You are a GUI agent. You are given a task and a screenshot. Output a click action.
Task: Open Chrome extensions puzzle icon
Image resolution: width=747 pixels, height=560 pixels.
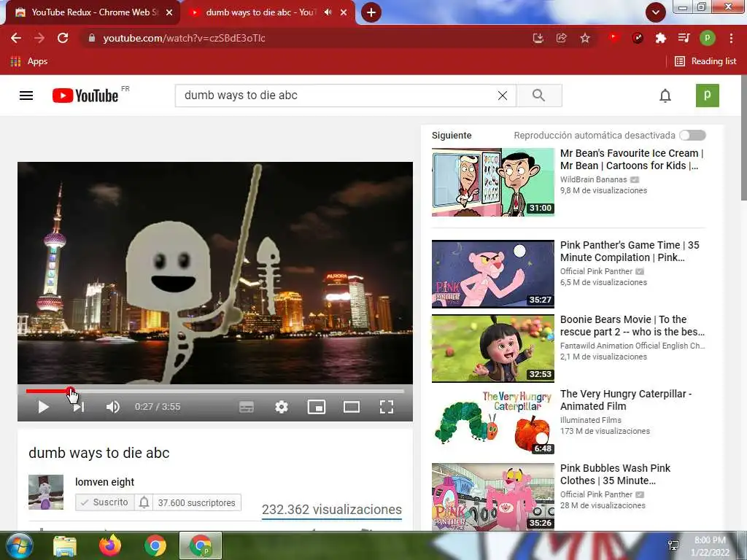pyautogui.click(x=660, y=38)
